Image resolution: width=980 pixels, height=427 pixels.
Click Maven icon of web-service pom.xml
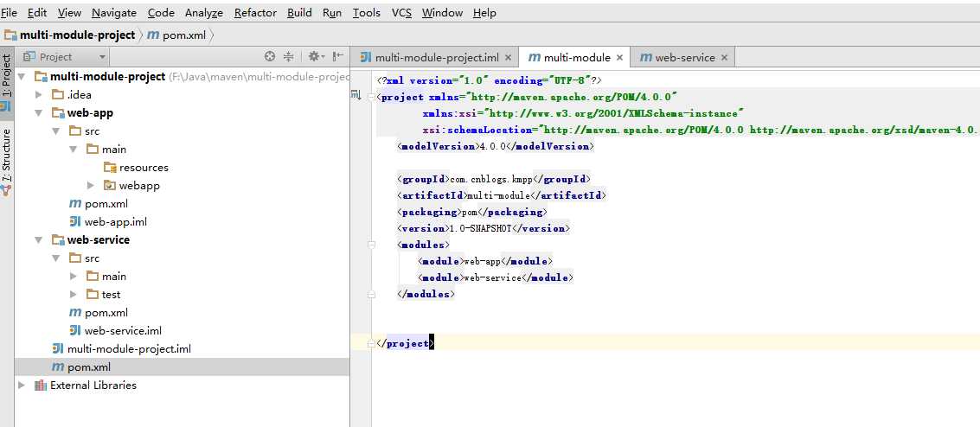(x=75, y=312)
